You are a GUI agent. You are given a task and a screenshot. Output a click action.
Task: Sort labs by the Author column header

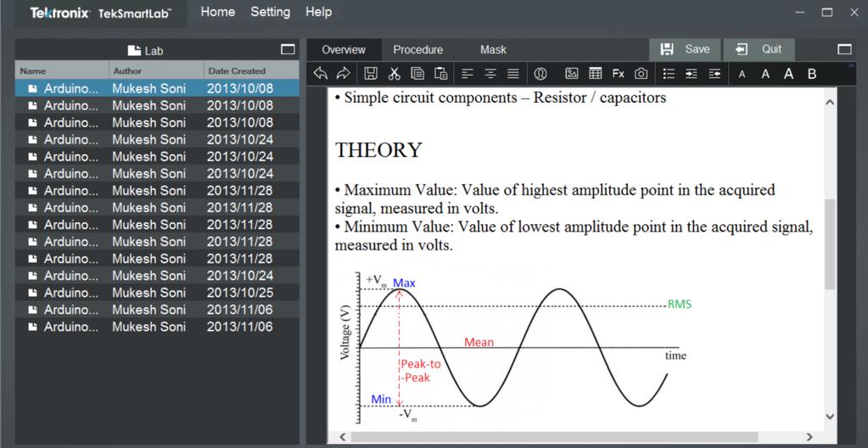tap(156, 70)
